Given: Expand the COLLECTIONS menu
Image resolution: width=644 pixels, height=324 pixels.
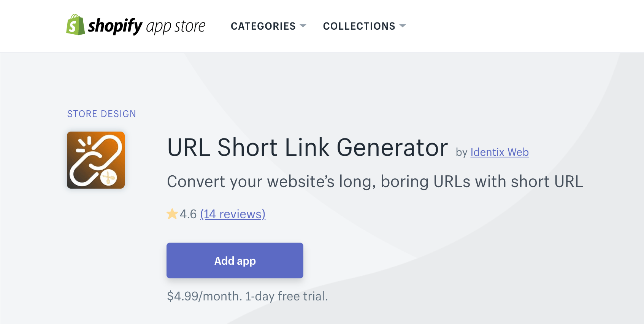Looking at the screenshot, I should pyautogui.click(x=359, y=26).
